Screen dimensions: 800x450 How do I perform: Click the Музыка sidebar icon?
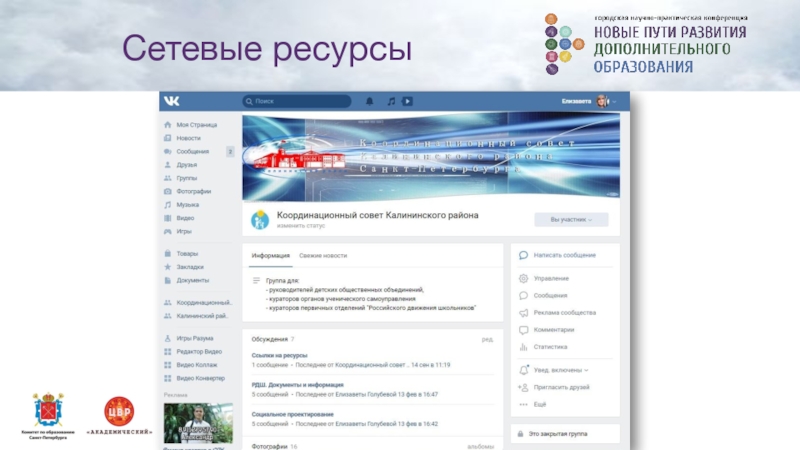[167, 205]
